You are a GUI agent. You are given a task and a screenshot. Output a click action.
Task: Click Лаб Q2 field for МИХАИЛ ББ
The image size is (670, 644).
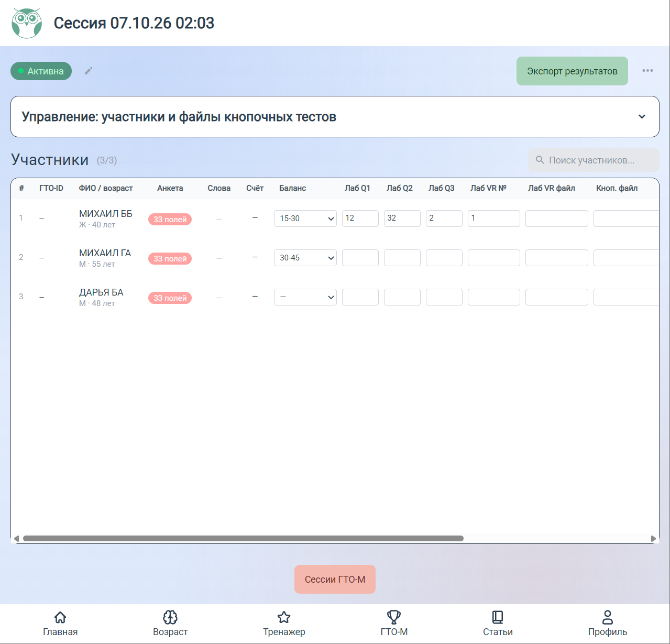402,219
